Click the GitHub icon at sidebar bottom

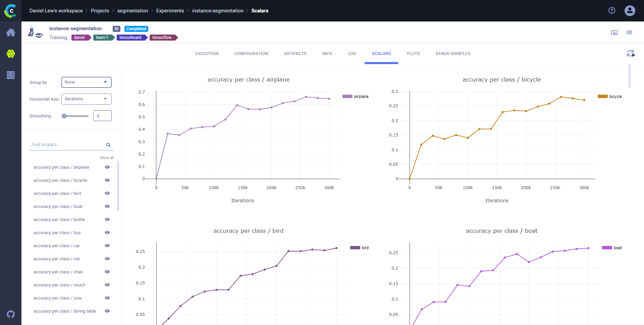tap(10, 314)
